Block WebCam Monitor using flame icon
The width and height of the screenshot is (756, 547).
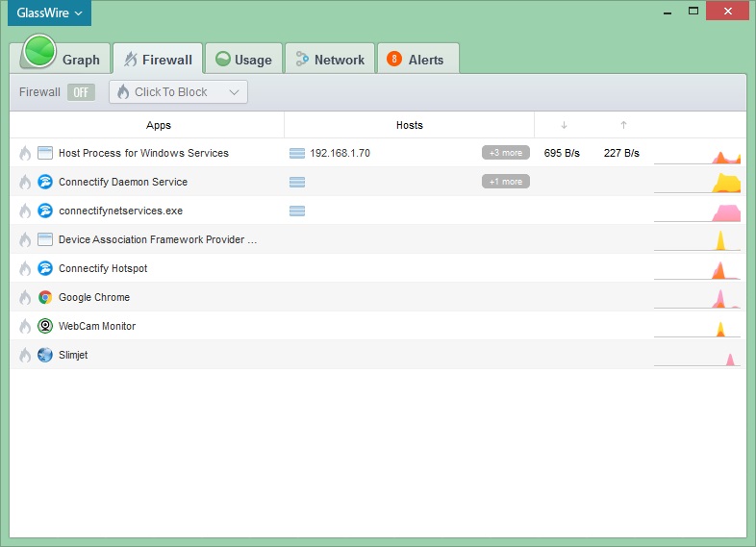click(x=25, y=326)
